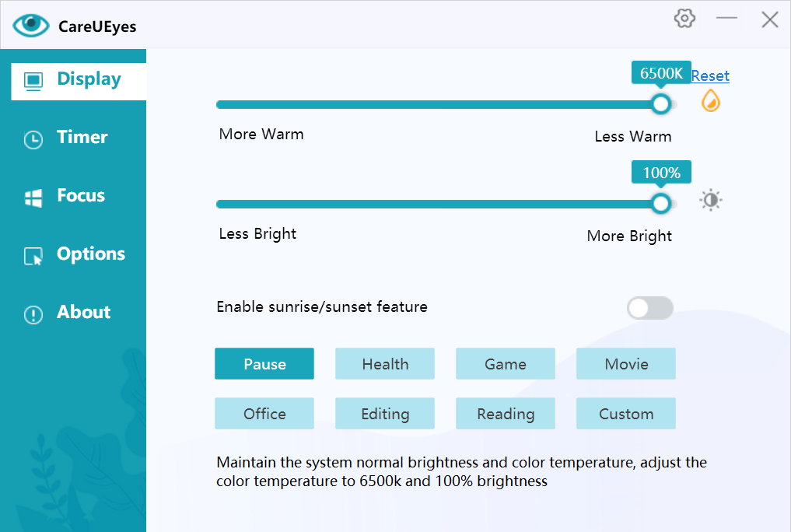Click the brightness sun icon
Viewport: 791px width, 532px height.
[x=711, y=201]
